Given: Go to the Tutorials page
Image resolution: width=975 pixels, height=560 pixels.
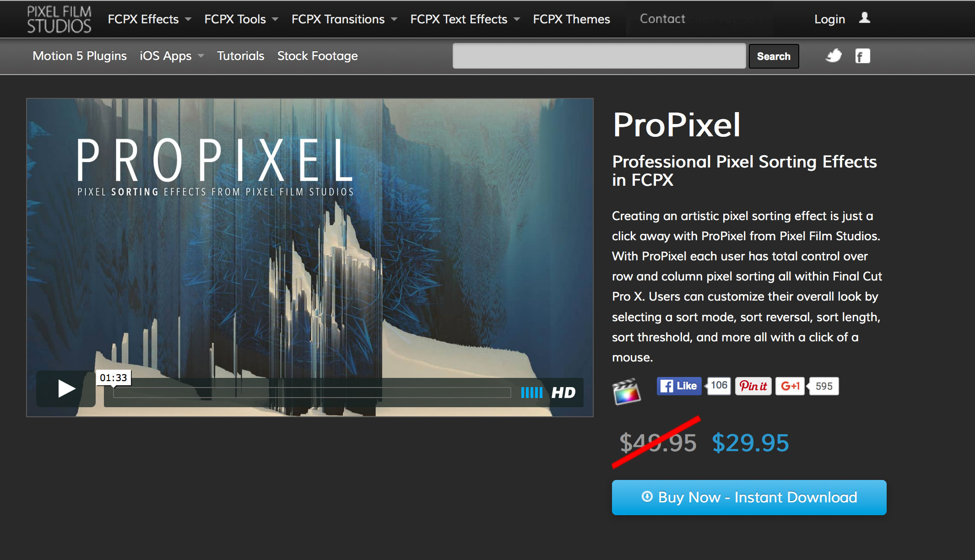Looking at the screenshot, I should [240, 56].
